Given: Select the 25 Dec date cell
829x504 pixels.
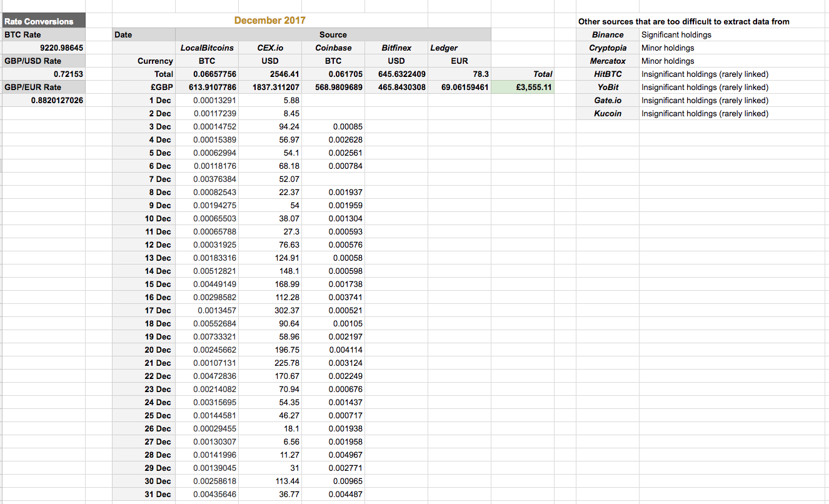Looking at the screenshot, I should point(144,415).
